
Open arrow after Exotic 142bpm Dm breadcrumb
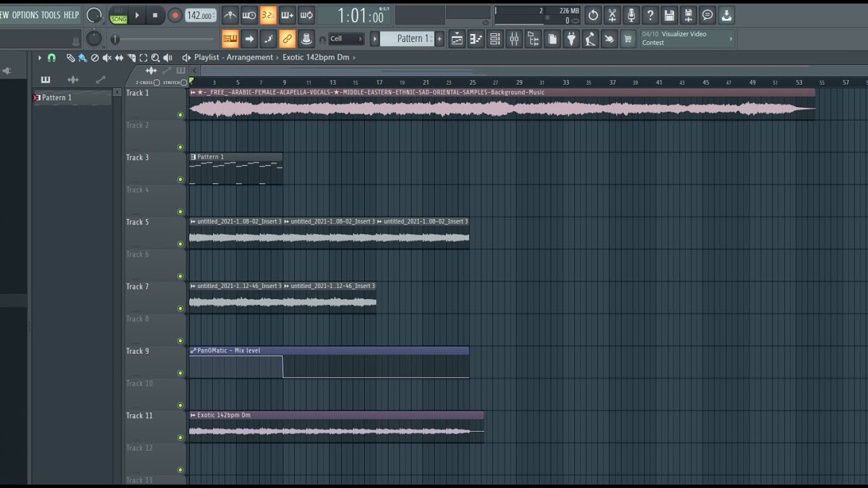(x=354, y=58)
